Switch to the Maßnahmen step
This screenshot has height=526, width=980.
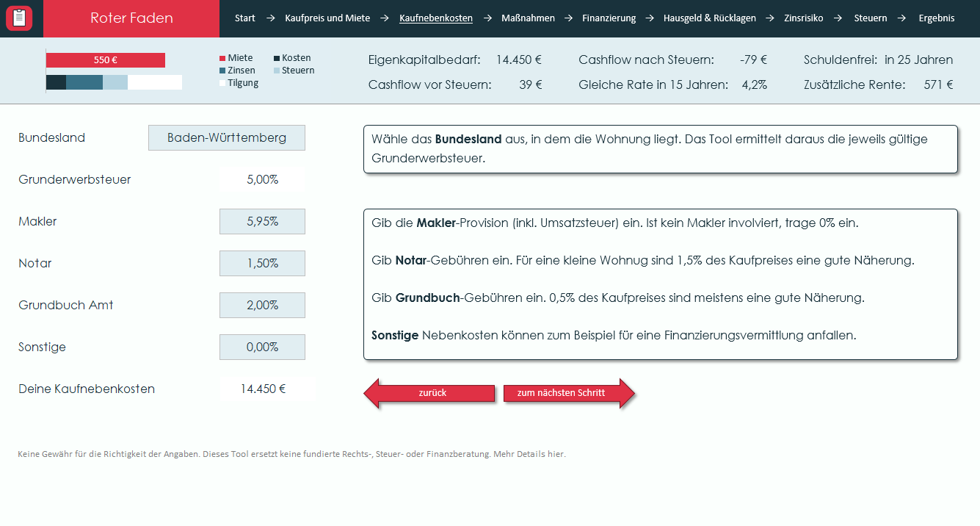pos(528,18)
